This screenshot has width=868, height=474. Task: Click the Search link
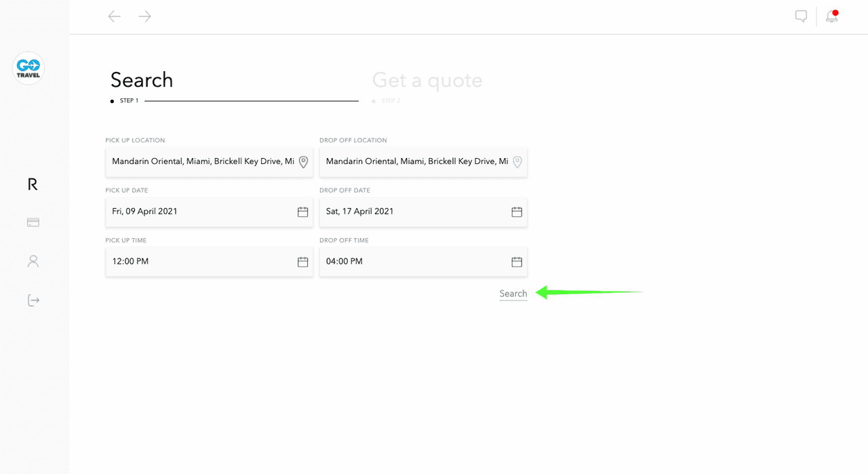(x=513, y=294)
